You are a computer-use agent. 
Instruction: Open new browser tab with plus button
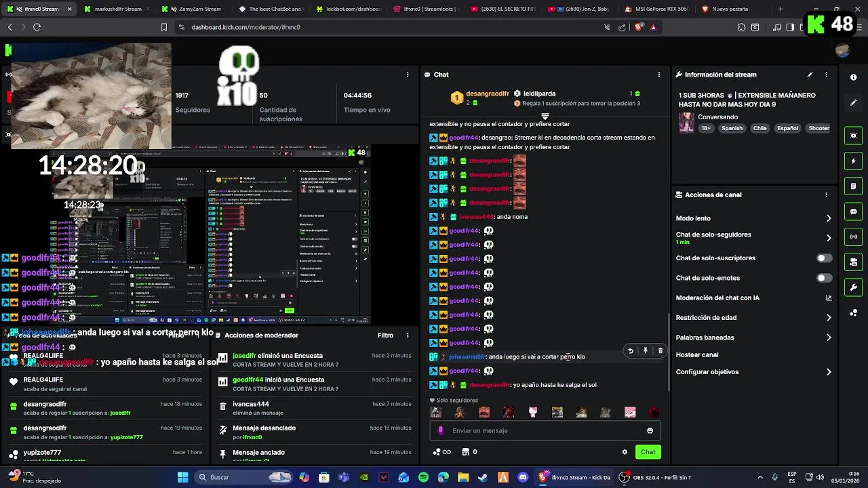coord(781,9)
